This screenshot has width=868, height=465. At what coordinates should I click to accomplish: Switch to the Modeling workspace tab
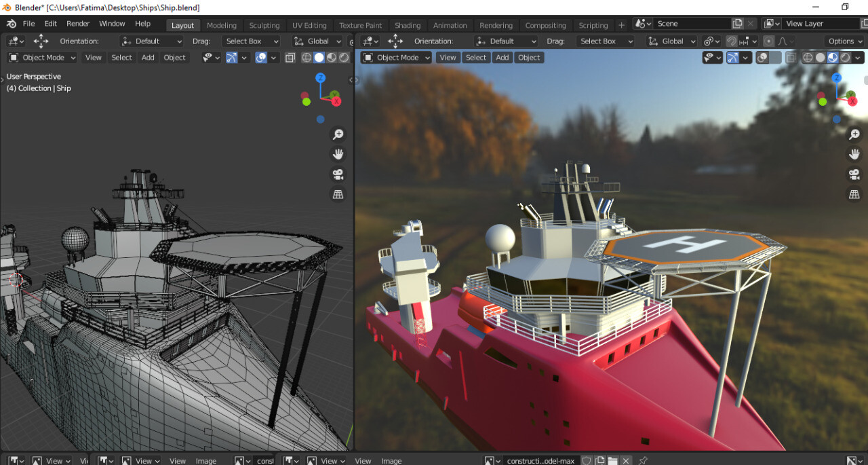pos(222,25)
